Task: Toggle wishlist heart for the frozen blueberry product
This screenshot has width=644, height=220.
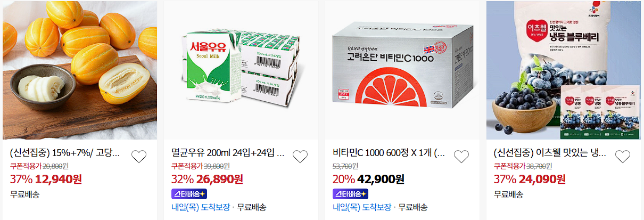Action: (623, 157)
